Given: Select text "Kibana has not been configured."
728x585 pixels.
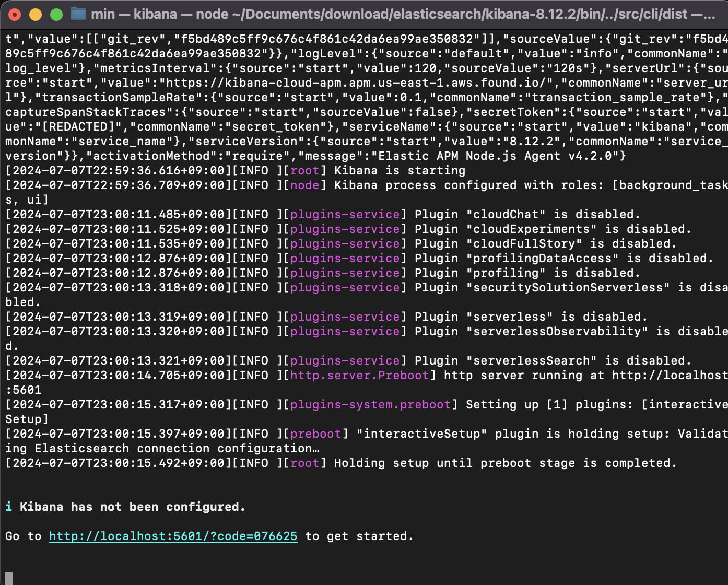Looking at the screenshot, I should tap(133, 507).
